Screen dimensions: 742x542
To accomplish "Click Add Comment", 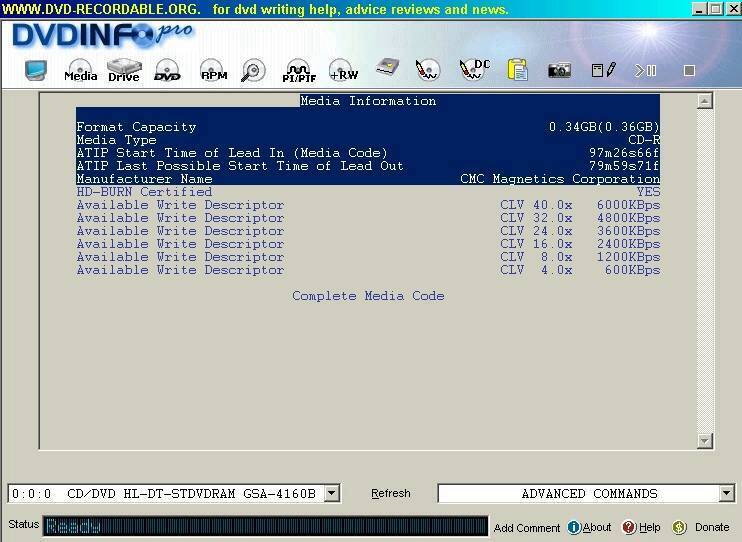I will pos(527,528).
